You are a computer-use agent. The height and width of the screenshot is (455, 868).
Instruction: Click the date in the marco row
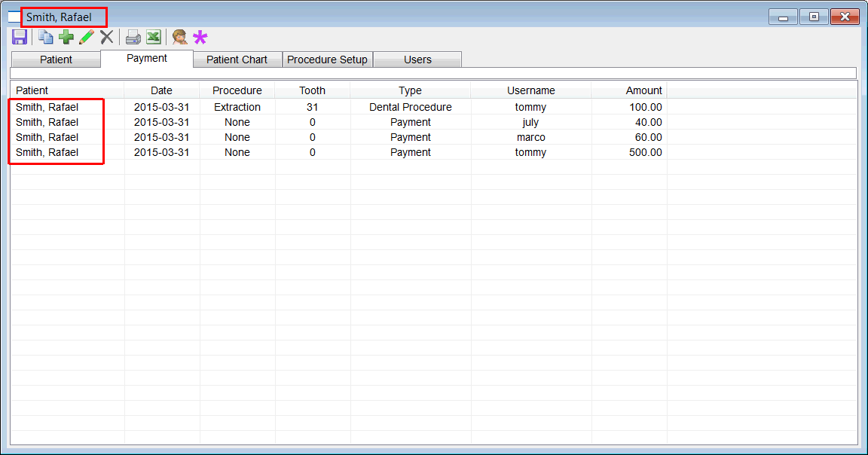162,136
